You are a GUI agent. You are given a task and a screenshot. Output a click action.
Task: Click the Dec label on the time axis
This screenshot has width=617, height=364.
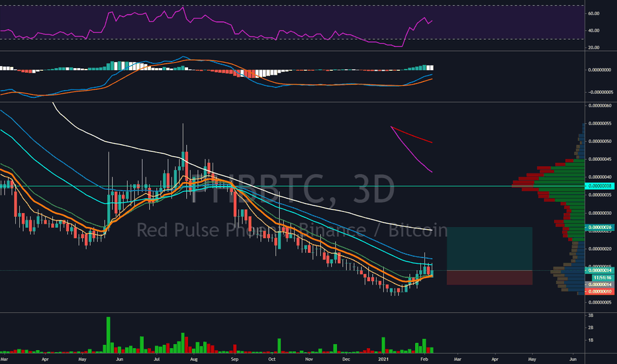coord(346,359)
